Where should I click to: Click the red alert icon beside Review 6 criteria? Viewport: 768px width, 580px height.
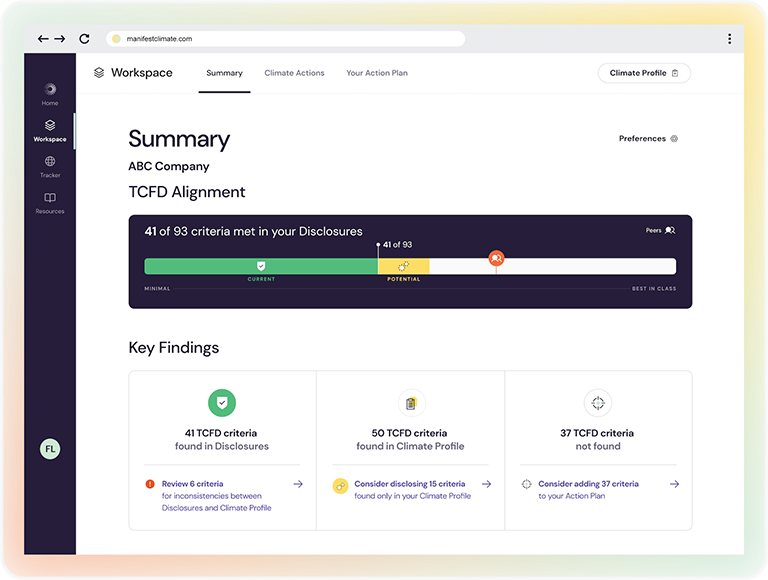pyautogui.click(x=150, y=484)
